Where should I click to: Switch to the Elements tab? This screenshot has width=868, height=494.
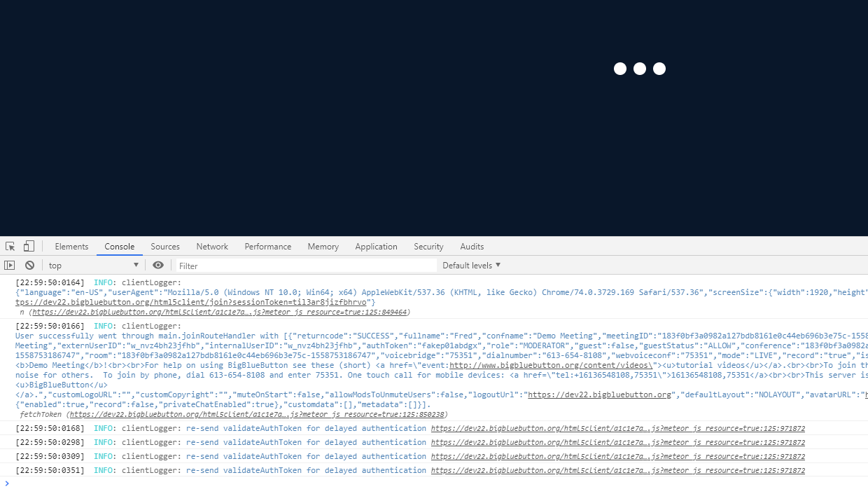tap(71, 246)
